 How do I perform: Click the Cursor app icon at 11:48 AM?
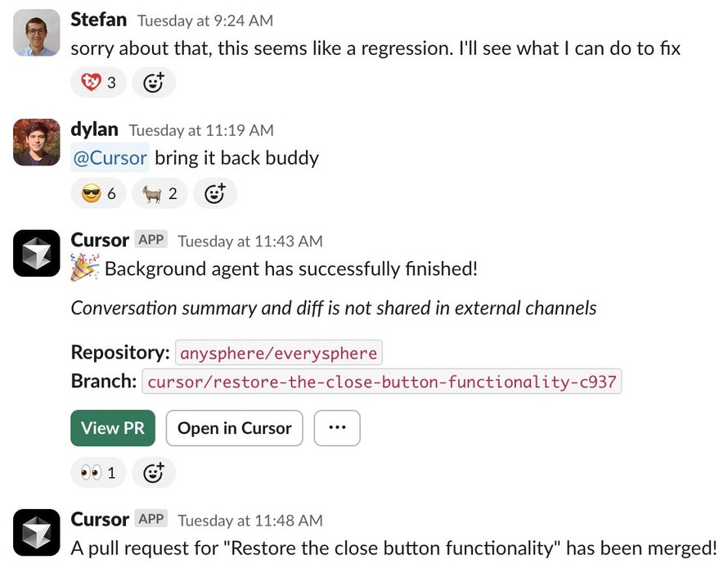click(37, 533)
